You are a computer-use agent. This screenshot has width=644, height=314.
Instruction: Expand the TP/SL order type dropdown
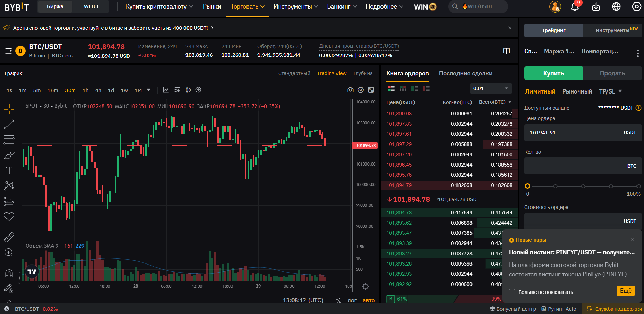610,91
